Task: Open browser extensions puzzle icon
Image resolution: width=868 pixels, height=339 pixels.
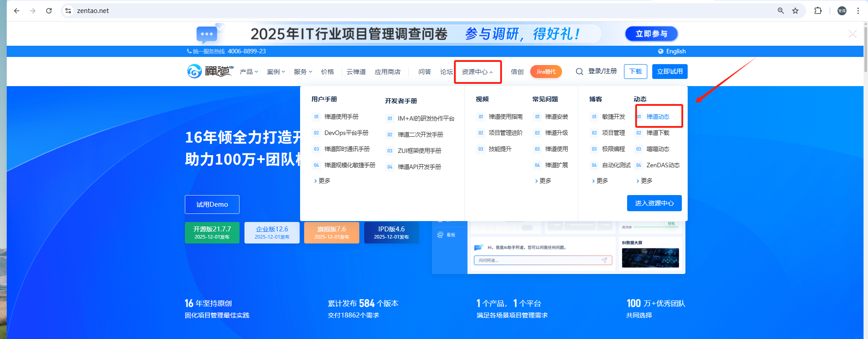Action: (818, 11)
